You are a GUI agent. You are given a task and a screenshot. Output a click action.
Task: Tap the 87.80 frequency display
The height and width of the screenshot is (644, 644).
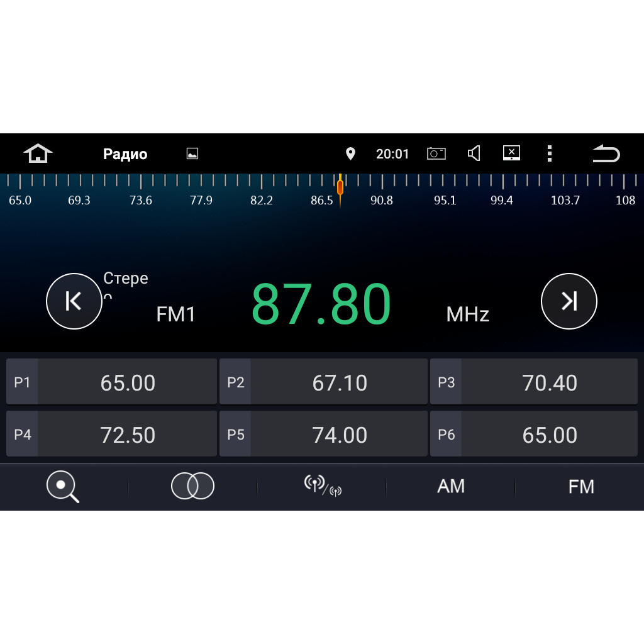pyautogui.click(x=321, y=304)
